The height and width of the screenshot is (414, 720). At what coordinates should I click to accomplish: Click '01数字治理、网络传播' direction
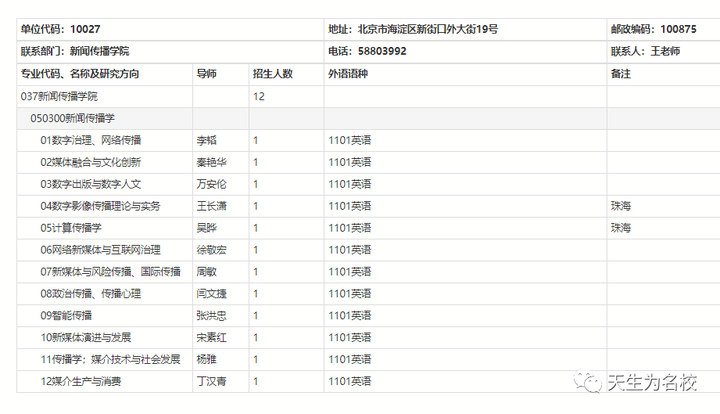(90, 140)
